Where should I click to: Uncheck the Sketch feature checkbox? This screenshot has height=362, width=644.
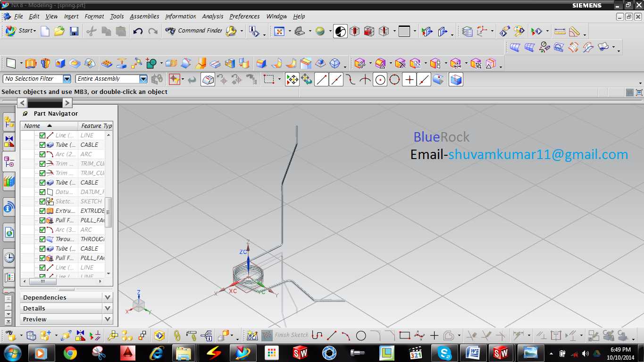(42, 202)
